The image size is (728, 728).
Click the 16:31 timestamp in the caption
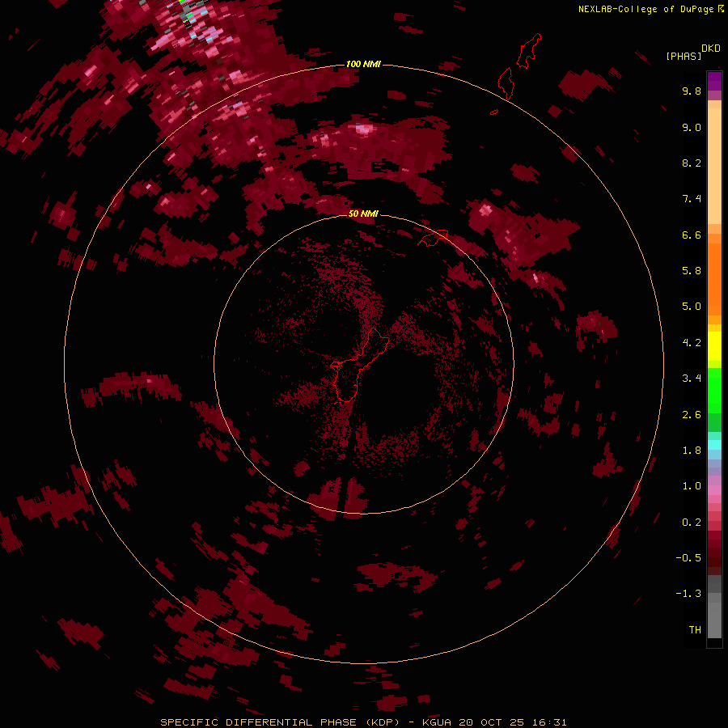[x=549, y=722]
